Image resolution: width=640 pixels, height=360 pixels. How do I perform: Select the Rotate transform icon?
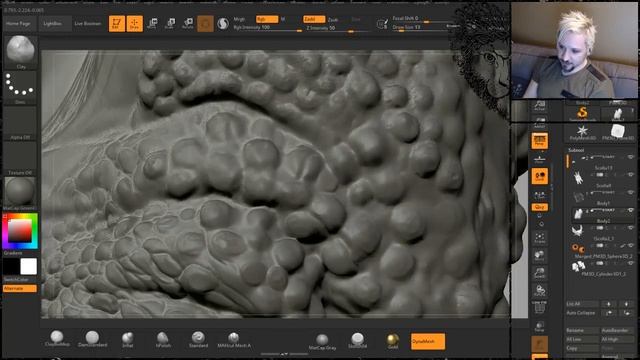pos(188,23)
